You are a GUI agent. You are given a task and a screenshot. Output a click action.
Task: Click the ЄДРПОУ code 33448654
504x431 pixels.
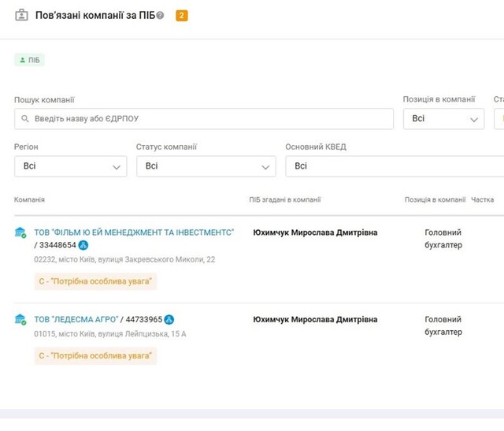point(57,245)
